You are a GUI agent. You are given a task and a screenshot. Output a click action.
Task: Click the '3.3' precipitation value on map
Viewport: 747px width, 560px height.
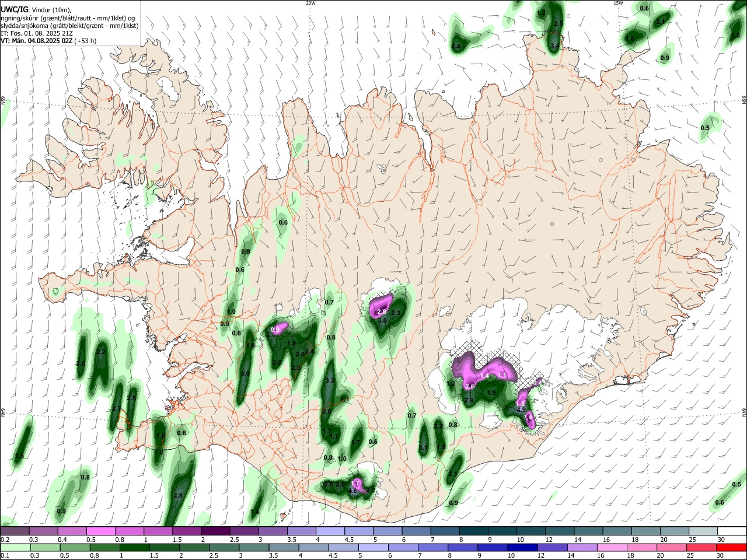pos(329,380)
